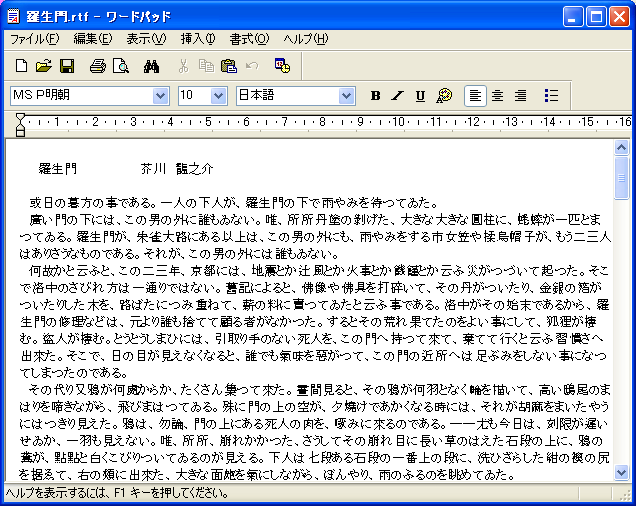636x506 pixels.
Task: Open the font size dropdown showing 10
Action: tap(219, 96)
